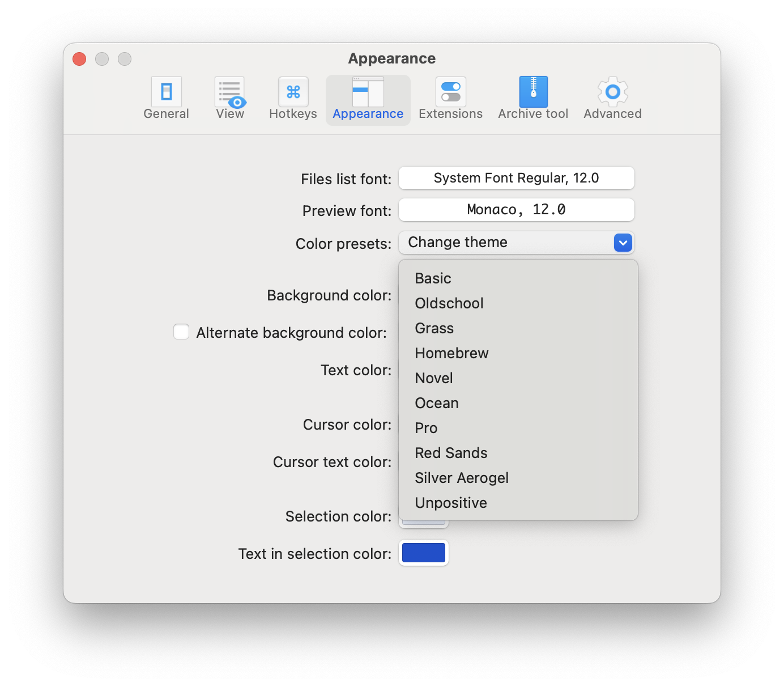Open the Extensions toggle icon

(450, 99)
